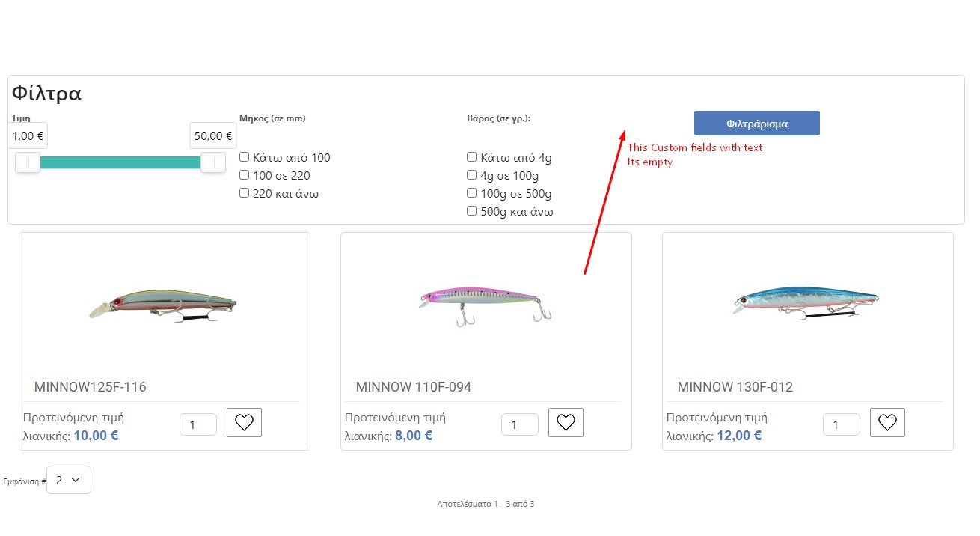Select the "Κάτω από 4g" weight filter
980x536 pixels.
click(472, 157)
